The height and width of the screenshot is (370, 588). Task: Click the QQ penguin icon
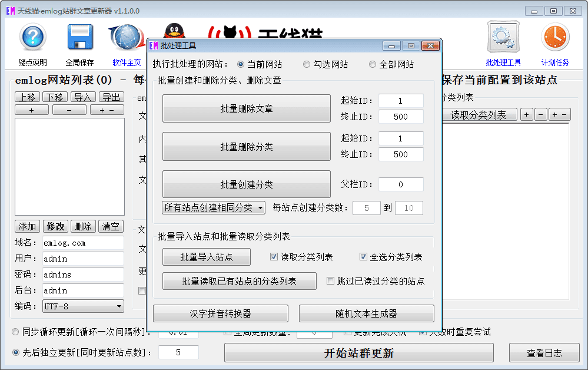pyautogui.click(x=174, y=31)
